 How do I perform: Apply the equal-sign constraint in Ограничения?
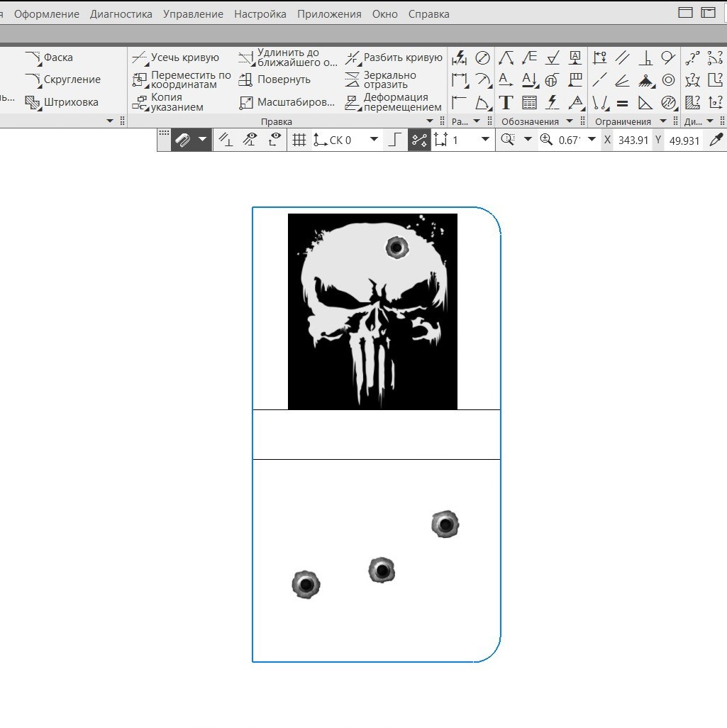pyautogui.click(x=622, y=104)
